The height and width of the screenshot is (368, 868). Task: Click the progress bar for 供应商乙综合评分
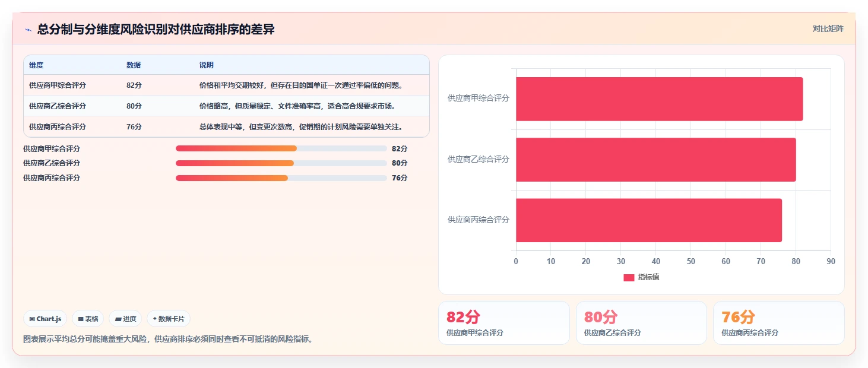[281, 163]
